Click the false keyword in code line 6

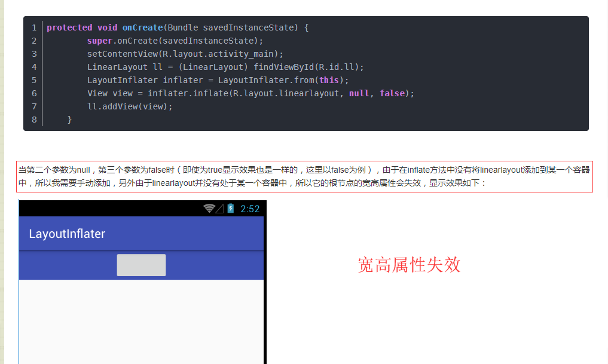[392, 93]
